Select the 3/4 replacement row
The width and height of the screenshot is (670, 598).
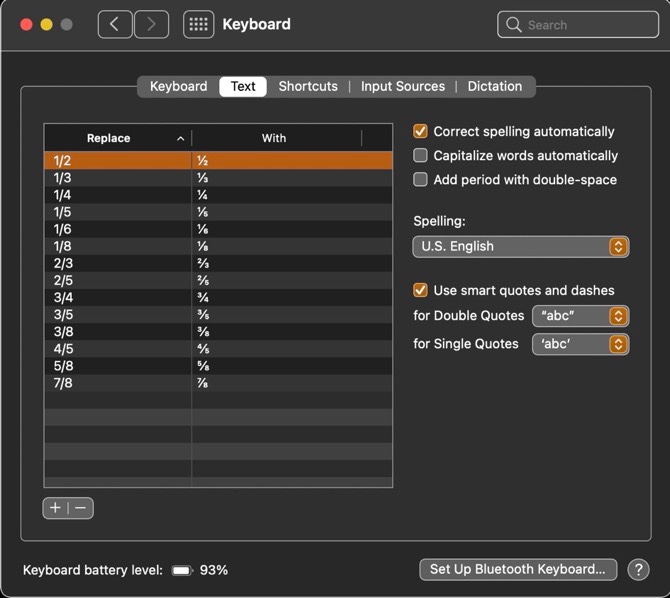click(218, 298)
